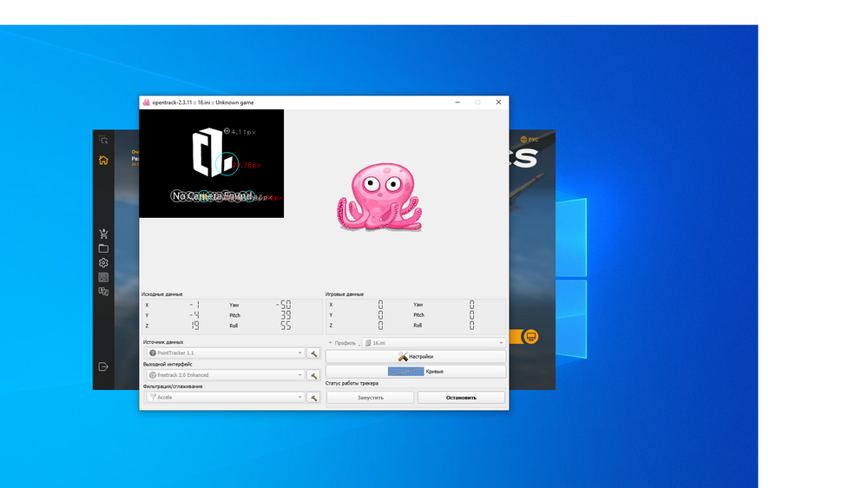The image size is (868, 488).
Task: Open the Настройки options button
Action: tap(416, 357)
